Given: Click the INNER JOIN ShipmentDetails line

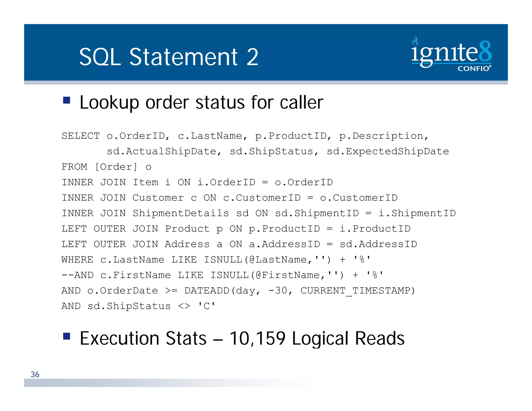Looking at the screenshot, I should click(258, 213).
